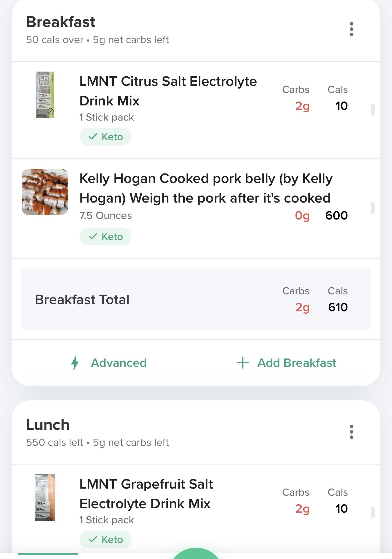Click the Advanced link in Breakfast card
The height and width of the screenshot is (559, 392).
coord(118,363)
